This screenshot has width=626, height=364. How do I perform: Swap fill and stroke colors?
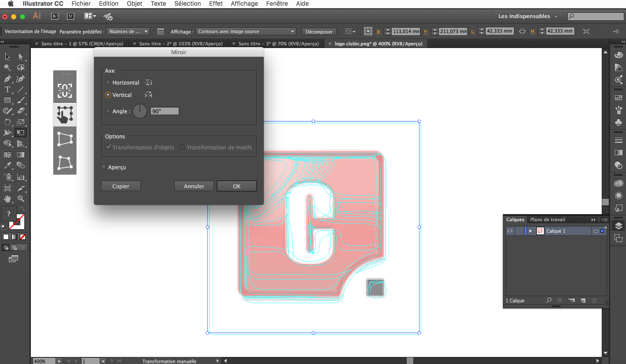click(x=22, y=208)
